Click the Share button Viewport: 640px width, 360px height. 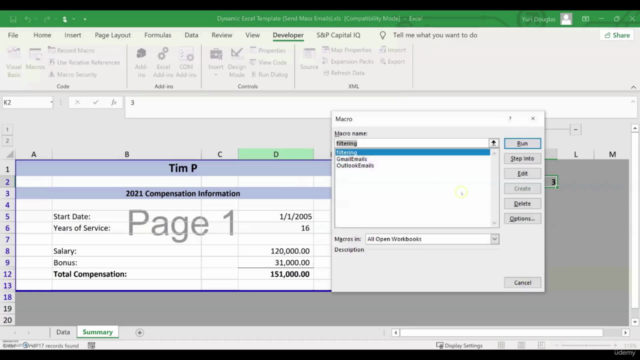coord(617,35)
